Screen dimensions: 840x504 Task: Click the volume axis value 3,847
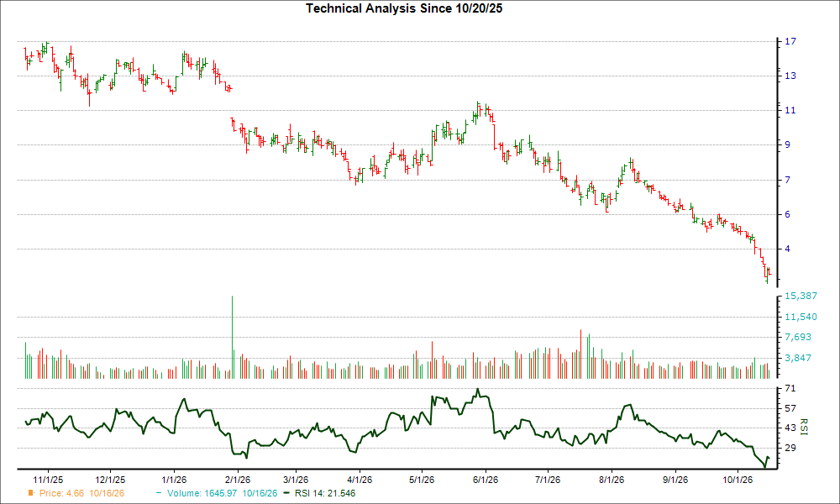(x=798, y=358)
